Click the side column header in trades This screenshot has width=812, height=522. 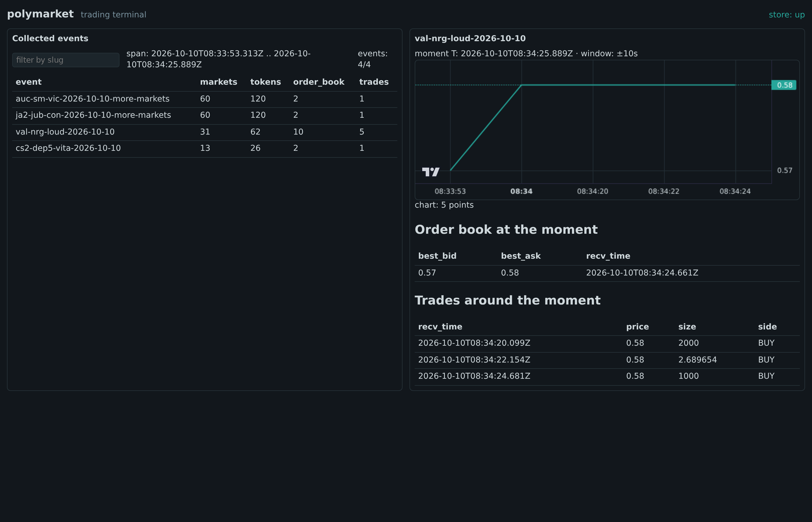point(767,327)
